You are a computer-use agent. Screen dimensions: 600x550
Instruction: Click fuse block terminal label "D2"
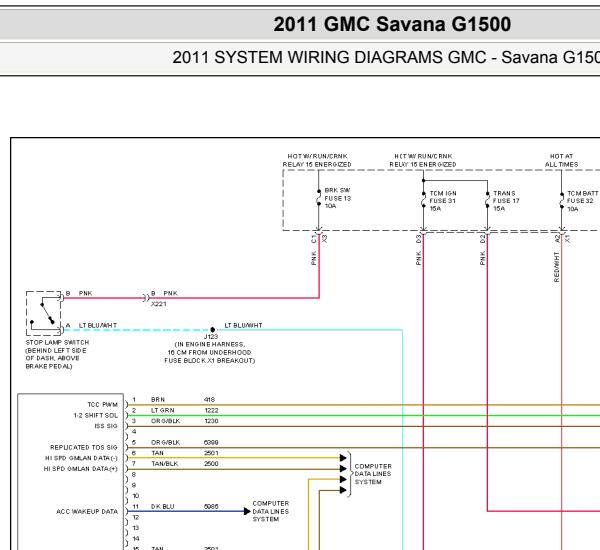pos(483,239)
